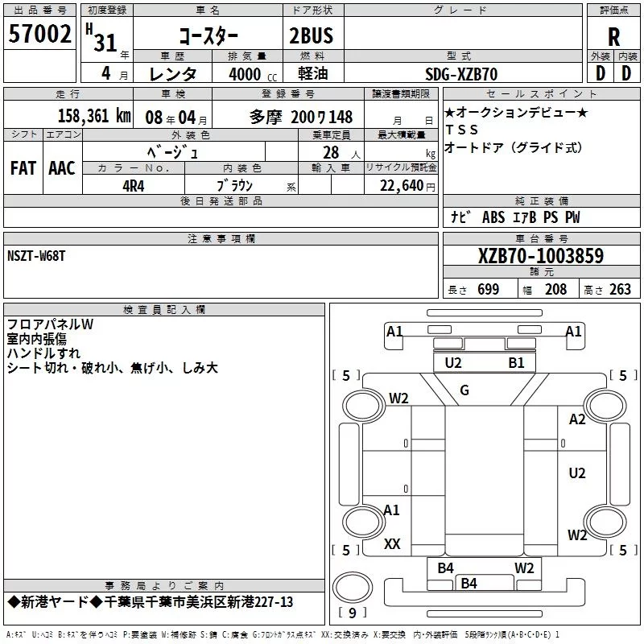
Task: Click the air conditioning value AAC
Action: click(x=62, y=168)
